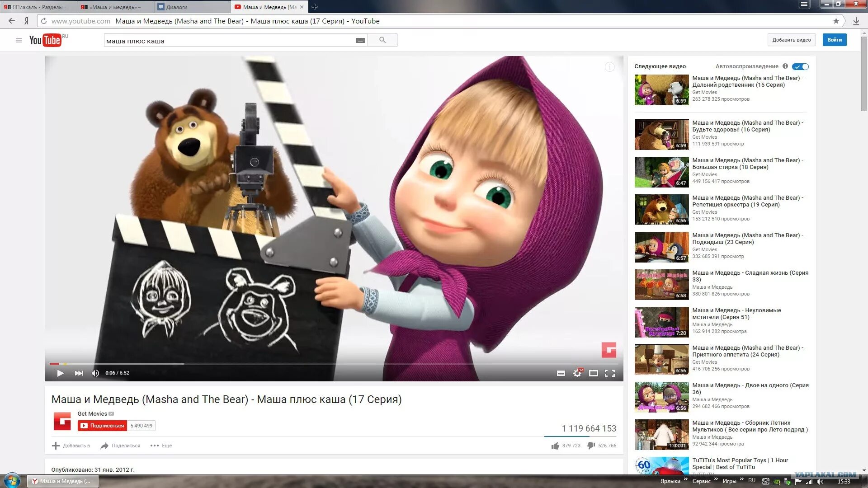This screenshot has height=488, width=868.
Task: Expand the Ещё more actions menu
Action: (161, 446)
